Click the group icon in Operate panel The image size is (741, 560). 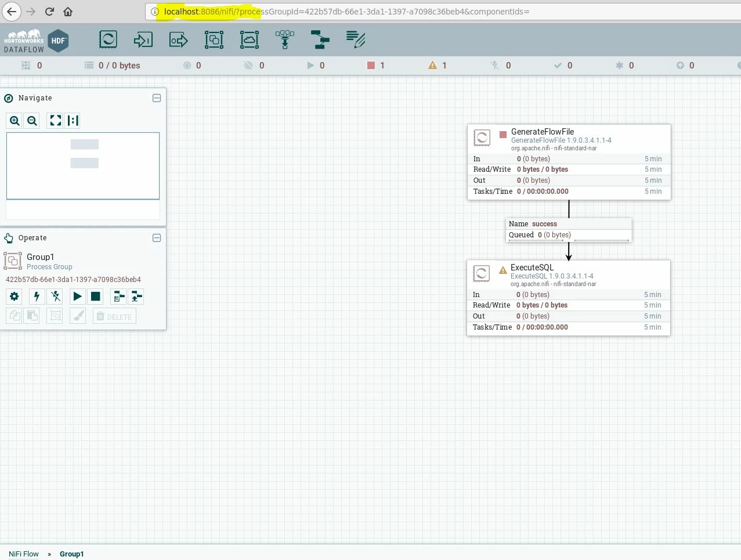(55, 316)
